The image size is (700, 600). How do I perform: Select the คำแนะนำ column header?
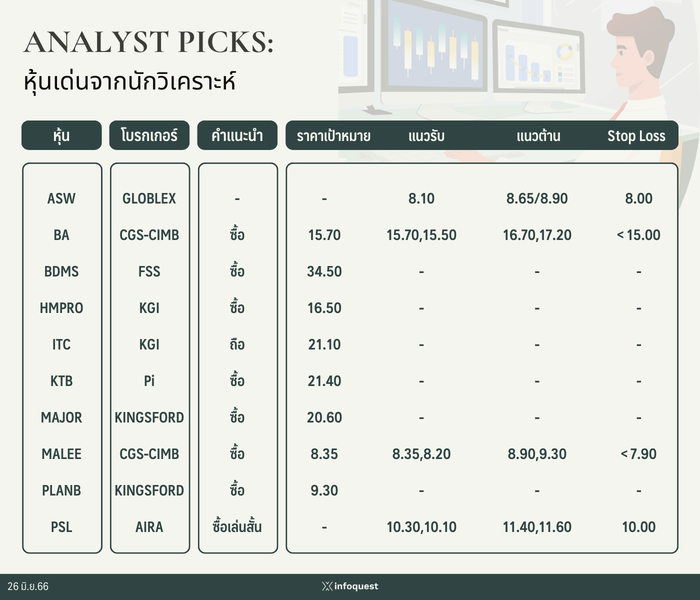[x=237, y=135]
